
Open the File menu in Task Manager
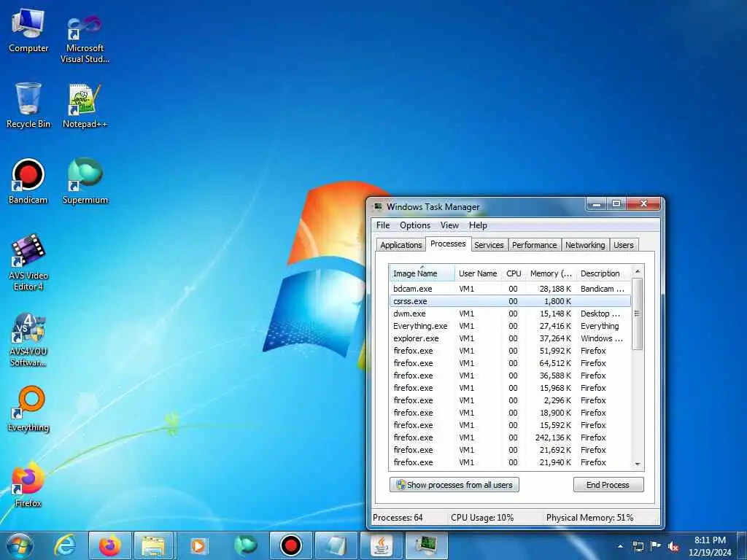(383, 225)
